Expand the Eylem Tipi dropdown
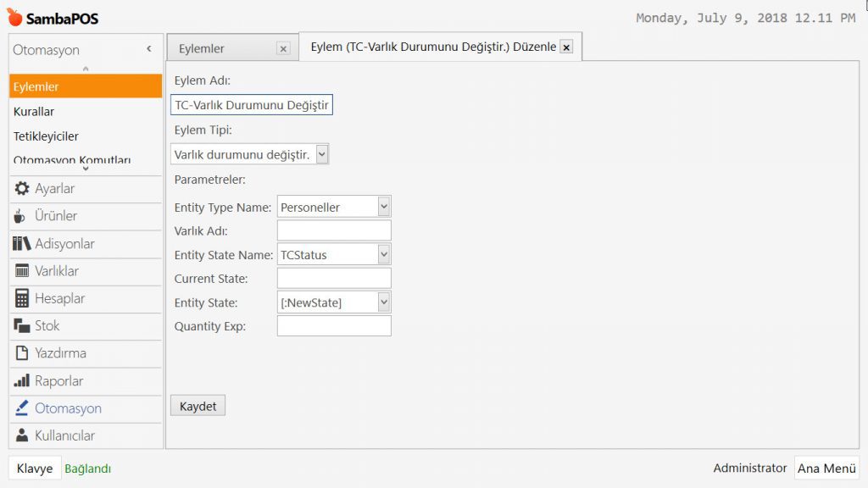 [x=321, y=154]
